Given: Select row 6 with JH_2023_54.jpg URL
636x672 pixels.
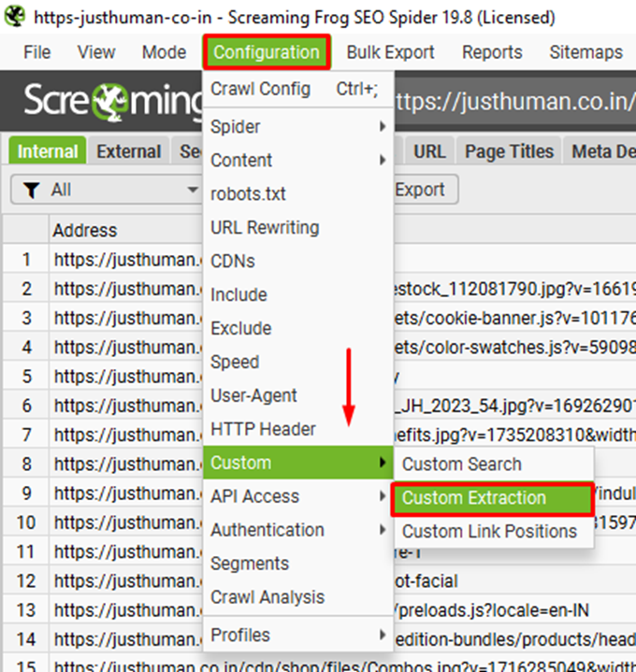Looking at the screenshot, I should (x=319, y=406).
